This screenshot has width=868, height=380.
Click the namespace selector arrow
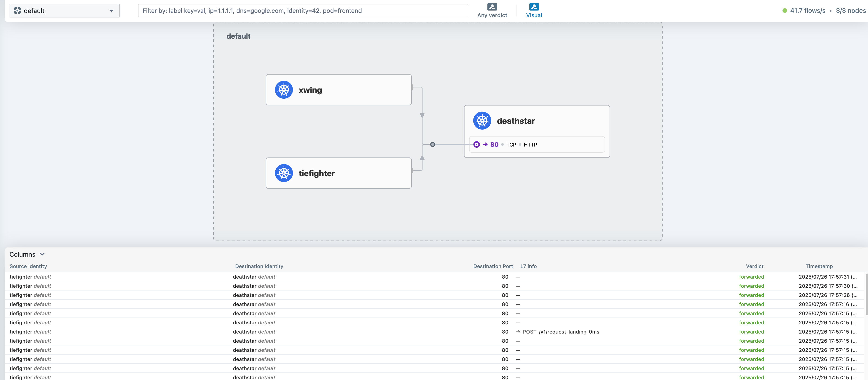coord(111,11)
